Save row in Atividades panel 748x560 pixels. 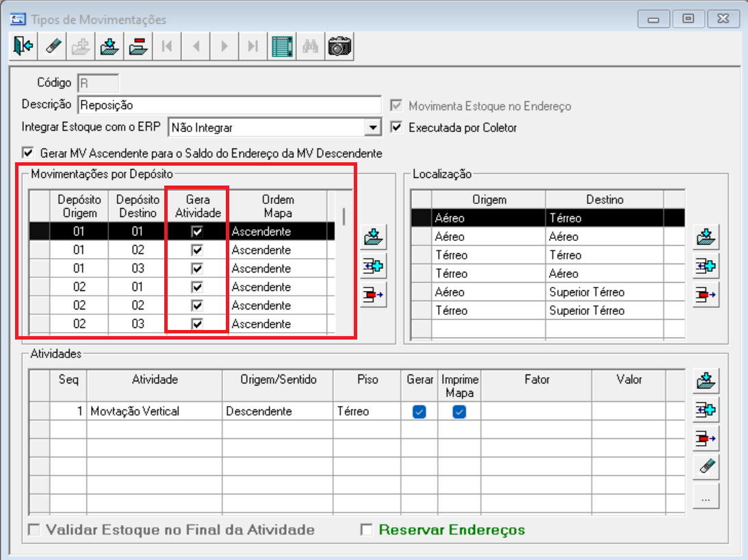tap(706, 381)
